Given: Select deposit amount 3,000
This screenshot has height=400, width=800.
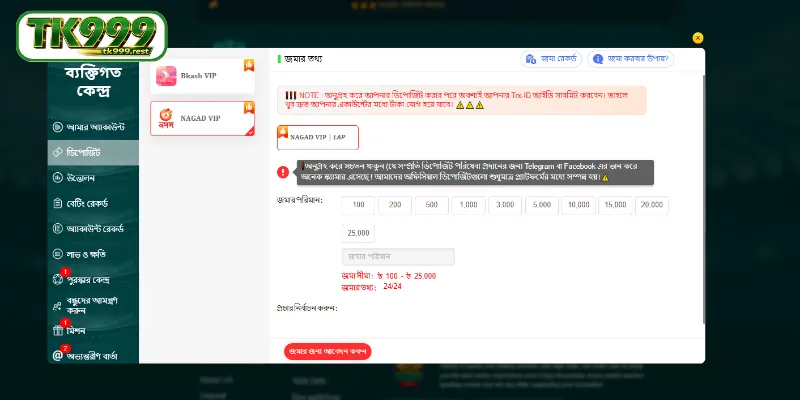Looking at the screenshot, I should 505,205.
